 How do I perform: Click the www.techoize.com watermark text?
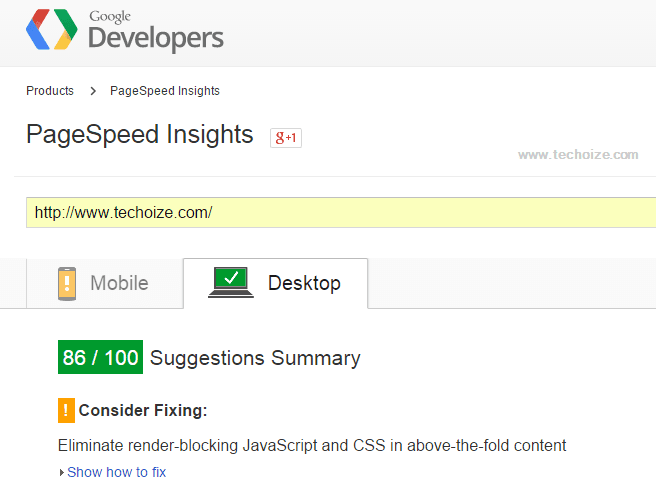578,155
